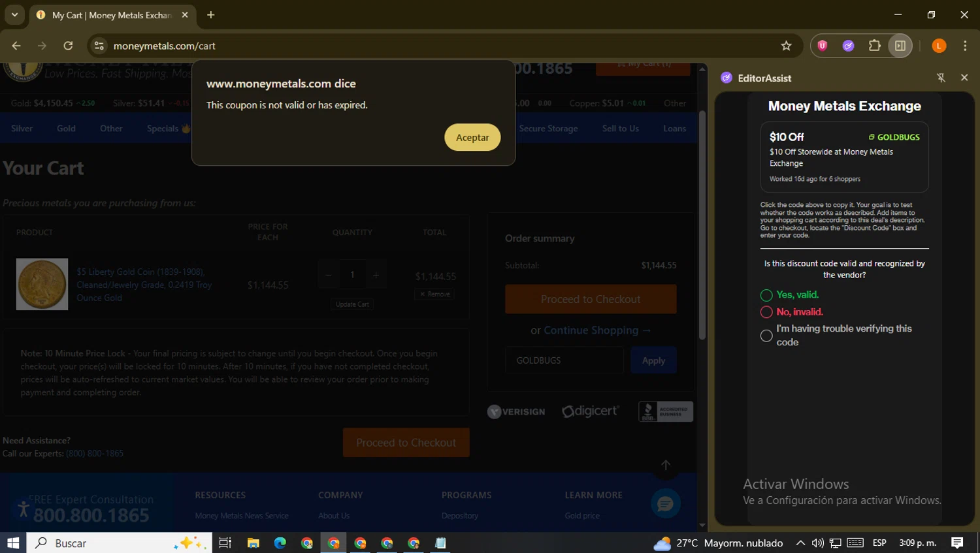The image size is (980, 553).
Task: Open the Sell to Us menu
Action: (x=621, y=128)
